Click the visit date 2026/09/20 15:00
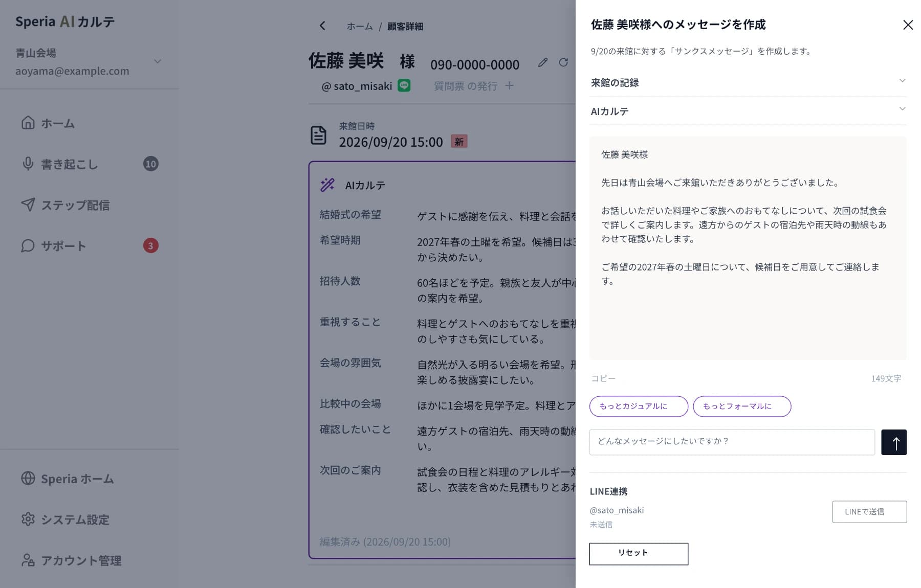The image size is (921, 588). [x=391, y=142]
